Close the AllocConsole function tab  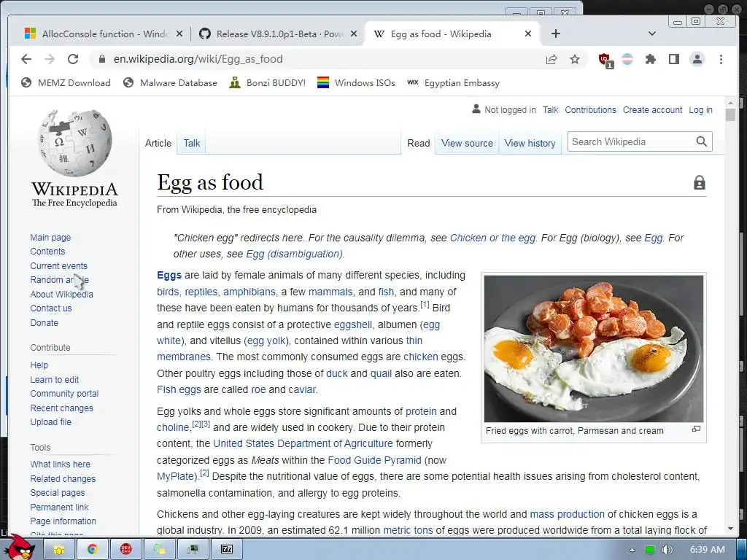(x=179, y=34)
